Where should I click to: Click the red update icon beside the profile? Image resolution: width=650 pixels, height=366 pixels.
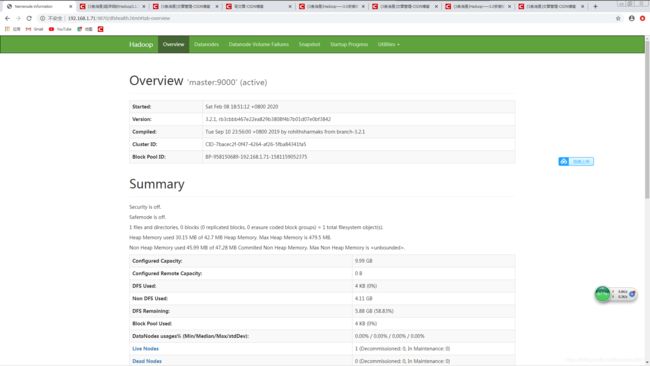(x=642, y=18)
